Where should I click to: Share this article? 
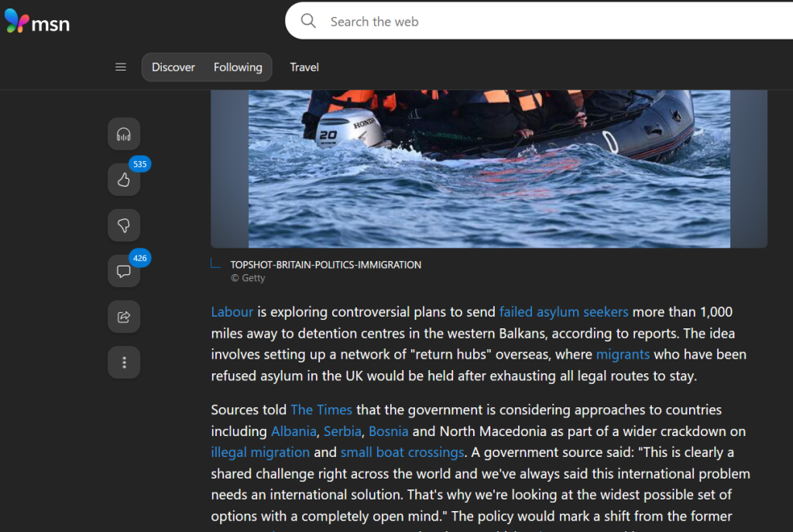(124, 317)
